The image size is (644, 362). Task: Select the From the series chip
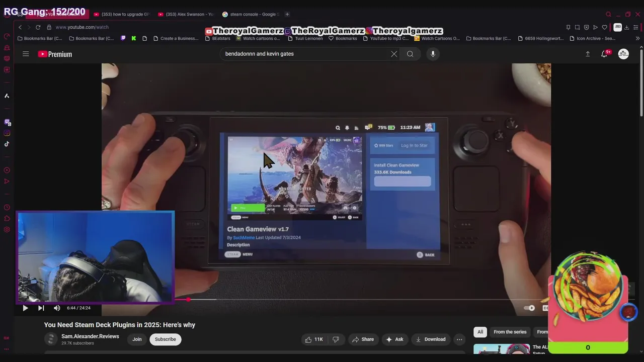510,332
